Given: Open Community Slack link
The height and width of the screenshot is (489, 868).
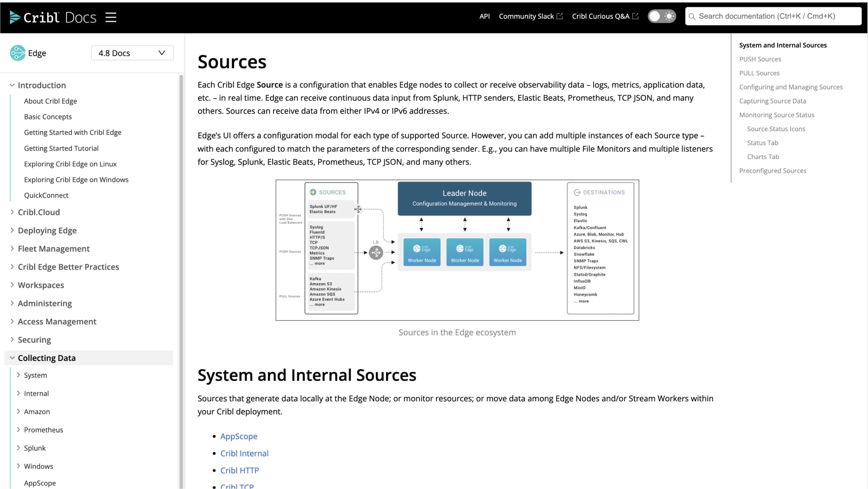Looking at the screenshot, I should click(526, 16).
